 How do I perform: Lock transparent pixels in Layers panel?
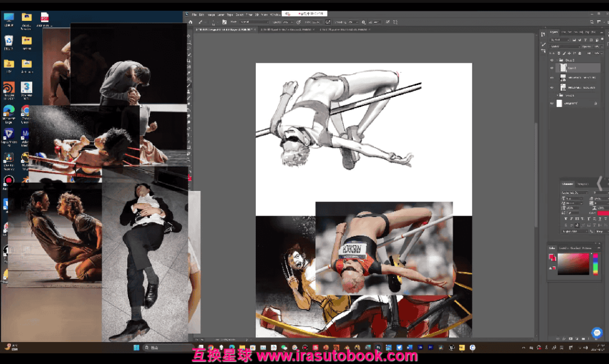[559, 53]
